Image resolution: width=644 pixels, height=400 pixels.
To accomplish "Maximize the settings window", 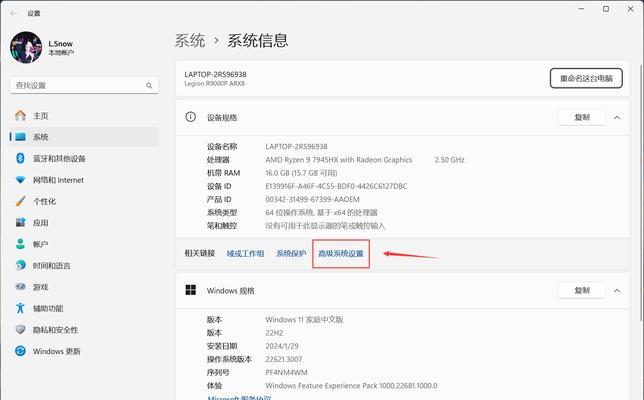I will coord(606,9).
